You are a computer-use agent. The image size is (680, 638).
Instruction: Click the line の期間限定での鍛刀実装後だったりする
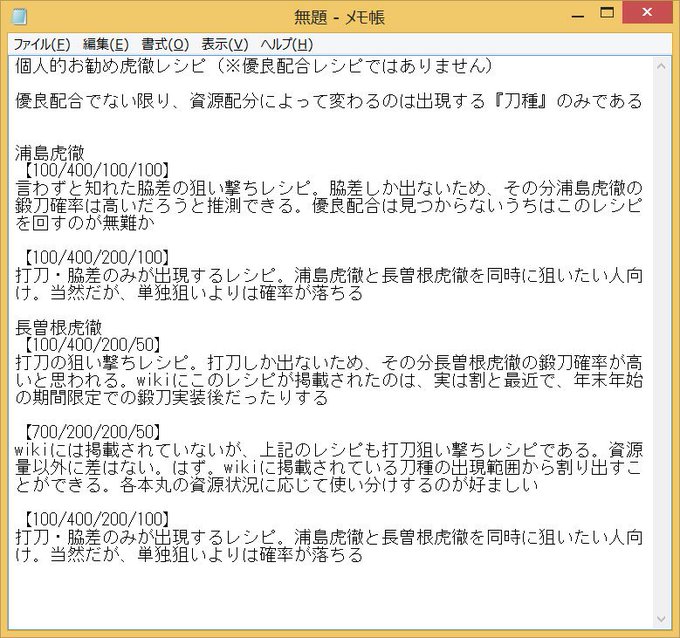(x=171, y=397)
